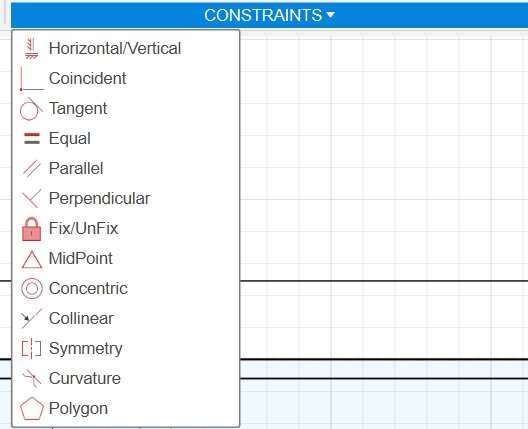Click the Equal constraint icon
The image size is (528, 429).
[x=32, y=138]
